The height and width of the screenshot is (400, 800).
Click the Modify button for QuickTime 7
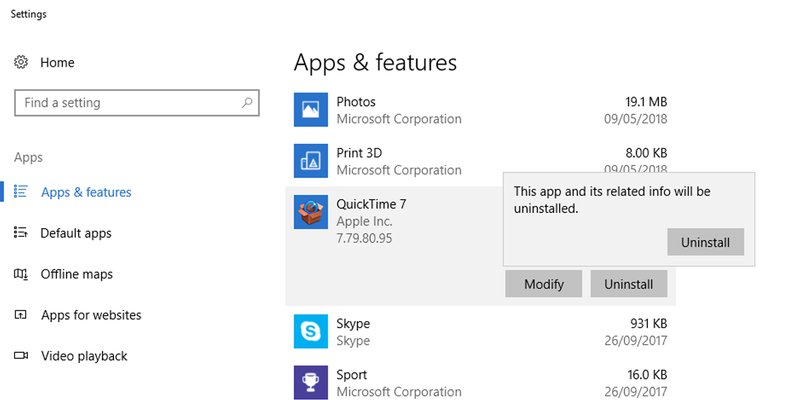pyautogui.click(x=543, y=284)
